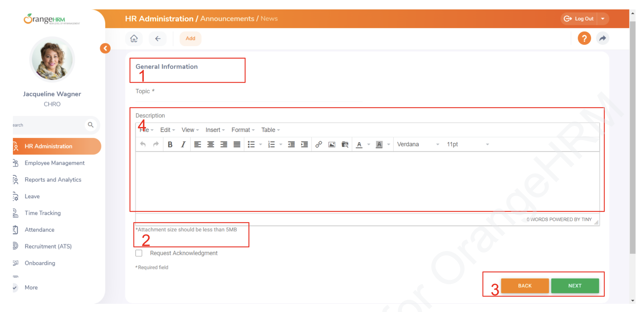Screen dimensions: 644x312
Task: Click the editor resize handle corner
Action: [x=596, y=222]
